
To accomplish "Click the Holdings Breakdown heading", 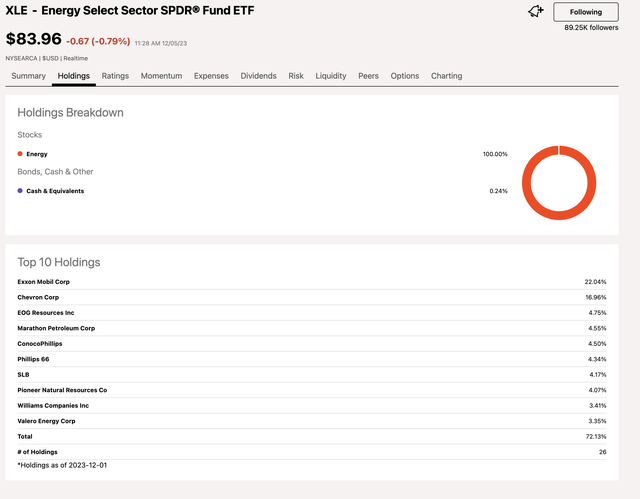I will [x=70, y=113].
